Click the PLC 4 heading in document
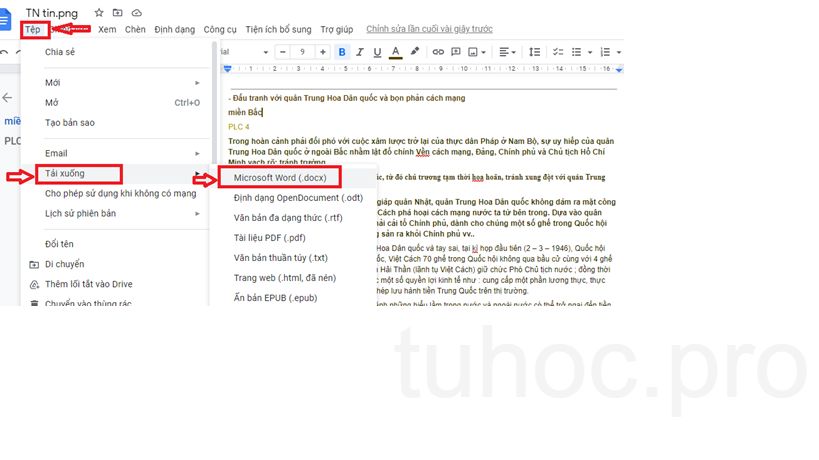This screenshot has height=460, width=819. coord(239,126)
